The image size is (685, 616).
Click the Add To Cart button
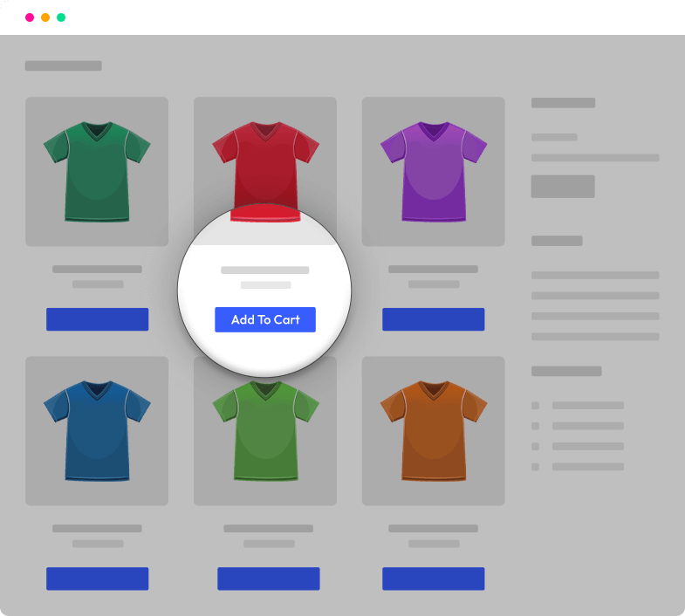tap(265, 320)
